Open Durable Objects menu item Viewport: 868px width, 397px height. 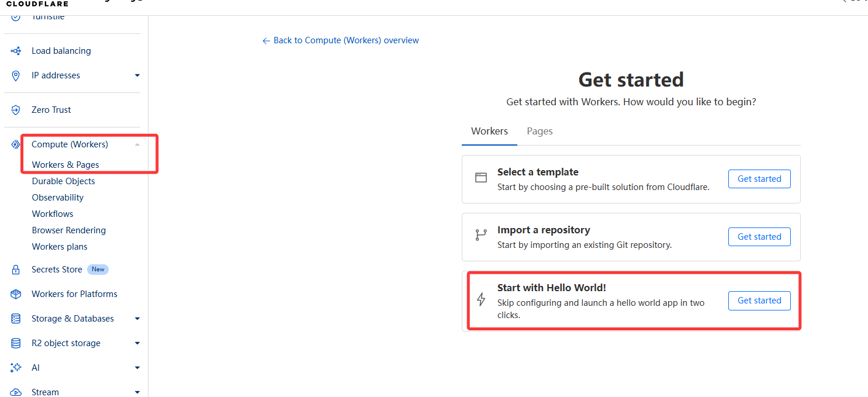point(63,181)
